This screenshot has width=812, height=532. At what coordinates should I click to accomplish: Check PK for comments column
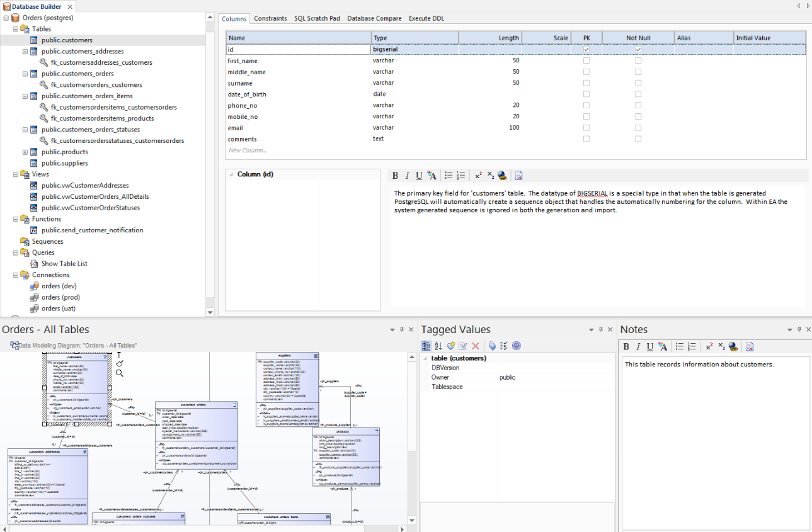[x=586, y=139]
